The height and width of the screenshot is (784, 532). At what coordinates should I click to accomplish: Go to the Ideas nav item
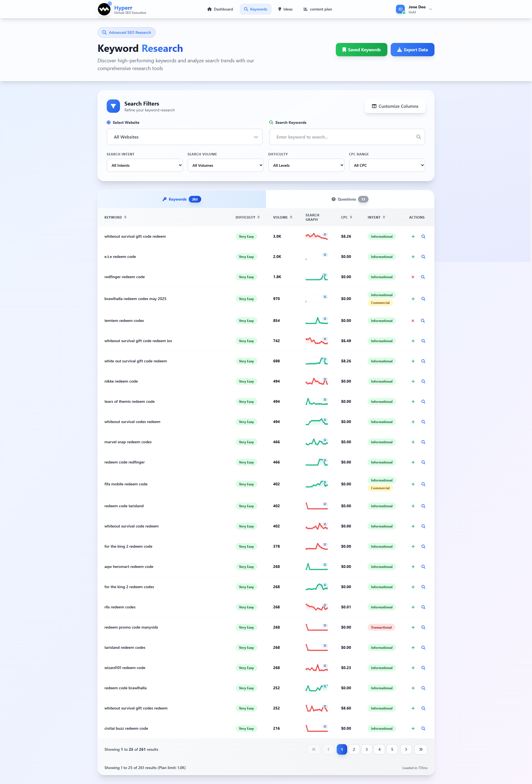285,9
